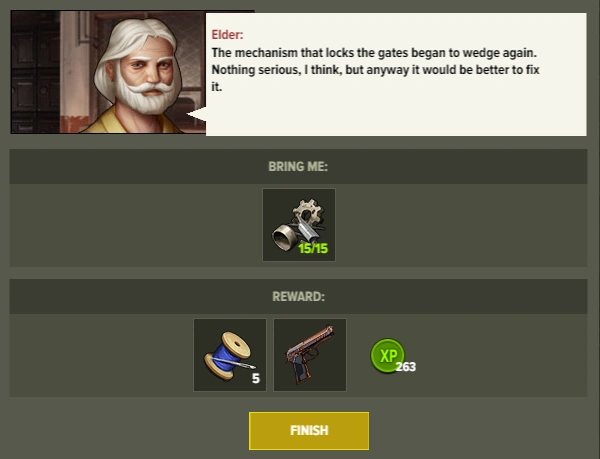Select the pistol reward item
The width and height of the screenshot is (600, 459).
310,355
